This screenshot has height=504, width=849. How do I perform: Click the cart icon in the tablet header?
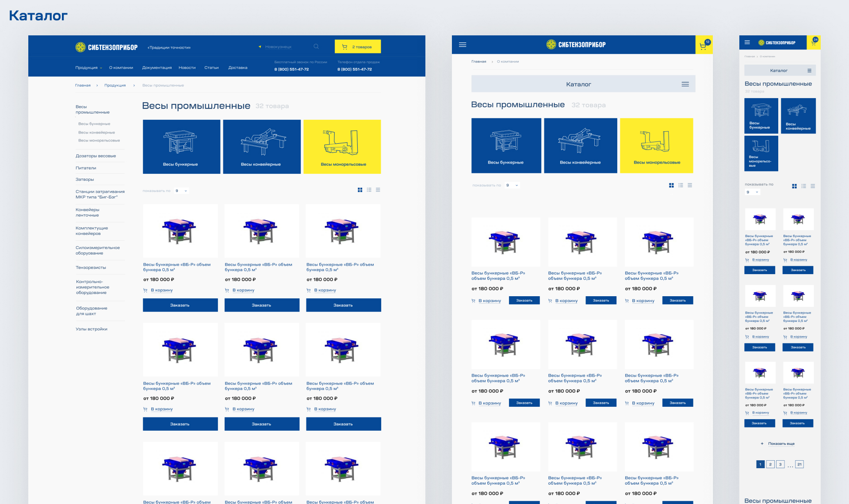(704, 45)
